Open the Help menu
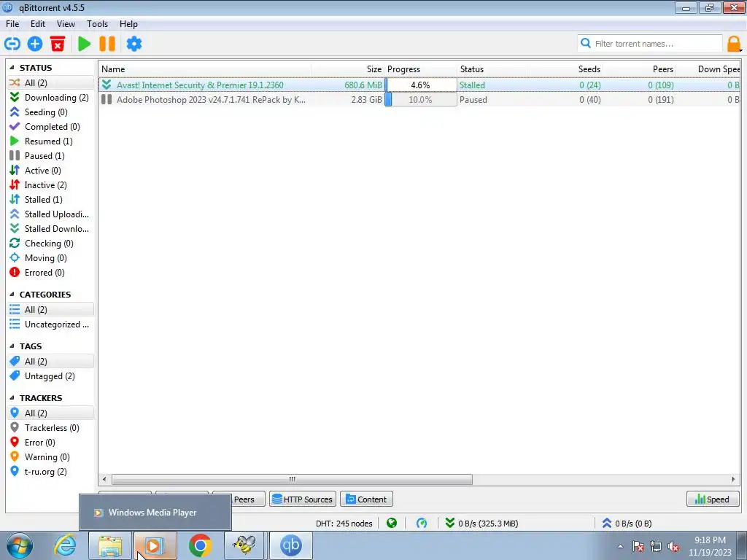 point(128,24)
